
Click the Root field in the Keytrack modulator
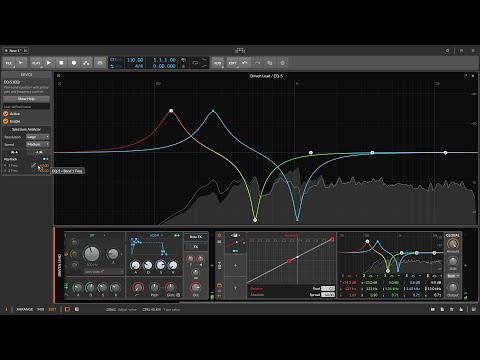pos(328,288)
